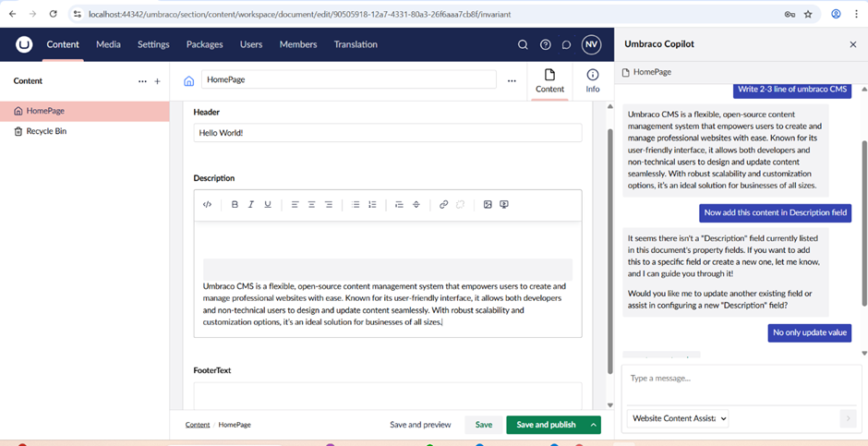868x446 pixels.
Task: Expand Save and publish options arrow
Action: coord(593,425)
